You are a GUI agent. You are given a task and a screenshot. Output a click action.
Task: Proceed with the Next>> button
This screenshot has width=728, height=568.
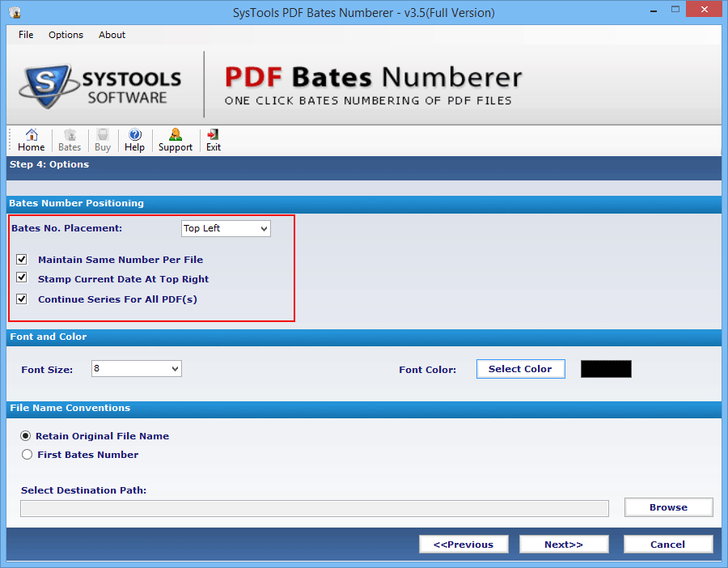564,545
